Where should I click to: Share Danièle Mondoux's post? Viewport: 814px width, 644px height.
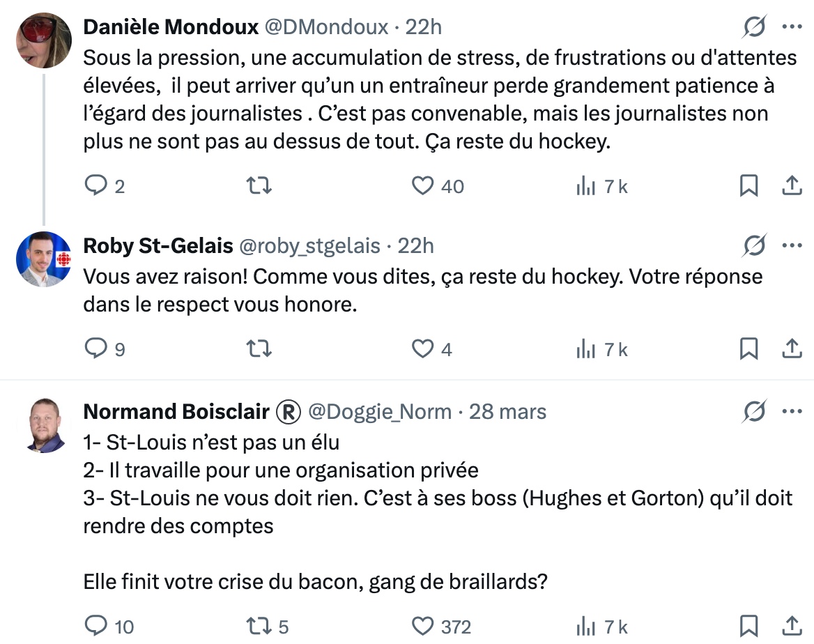click(791, 186)
